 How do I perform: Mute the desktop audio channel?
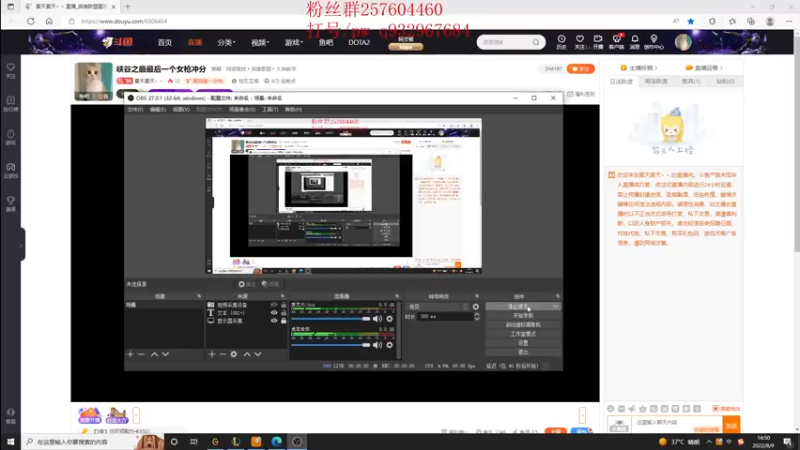[x=378, y=345]
